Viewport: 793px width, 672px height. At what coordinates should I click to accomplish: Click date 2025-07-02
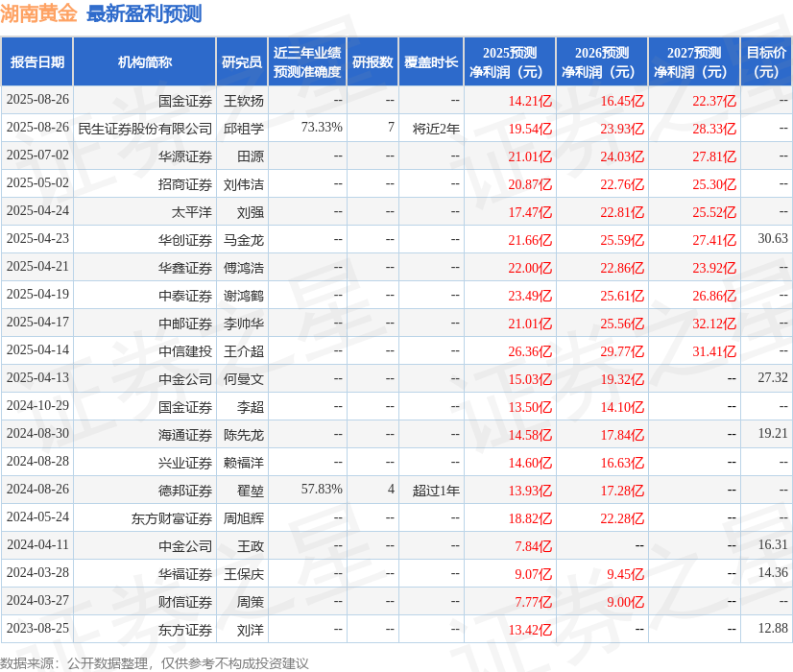(x=38, y=155)
